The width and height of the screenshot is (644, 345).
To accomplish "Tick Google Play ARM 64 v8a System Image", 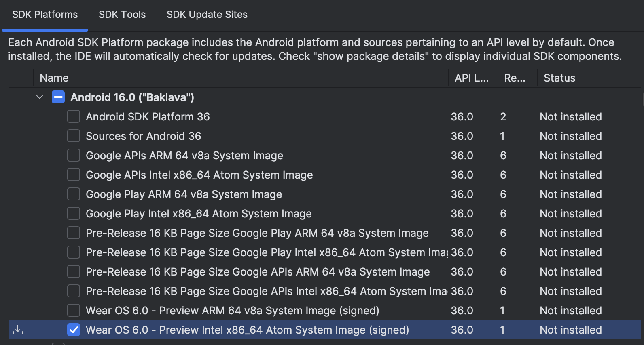I will pos(74,194).
